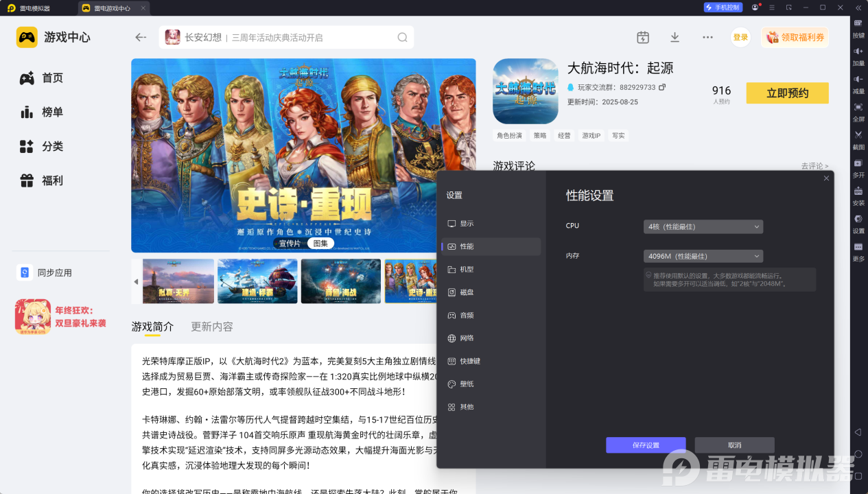The image size is (868, 494).
Task: Switch to the 显示 settings section
Action: [491, 224]
